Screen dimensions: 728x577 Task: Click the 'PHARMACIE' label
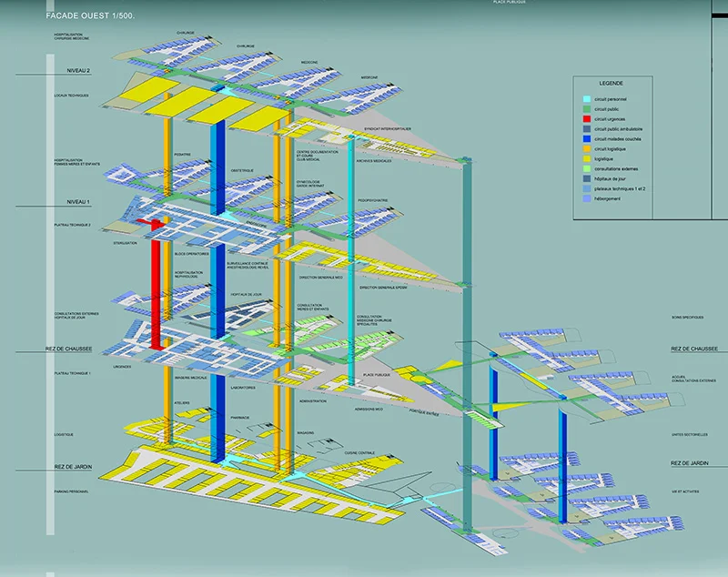point(240,418)
